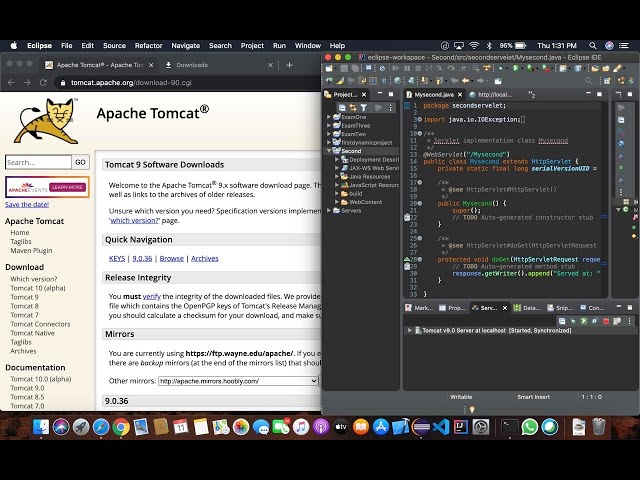Image resolution: width=640 pixels, height=480 pixels.
Task: Click the Debug bug icon in Eclipse toolbar
Action: pos(500,68)
